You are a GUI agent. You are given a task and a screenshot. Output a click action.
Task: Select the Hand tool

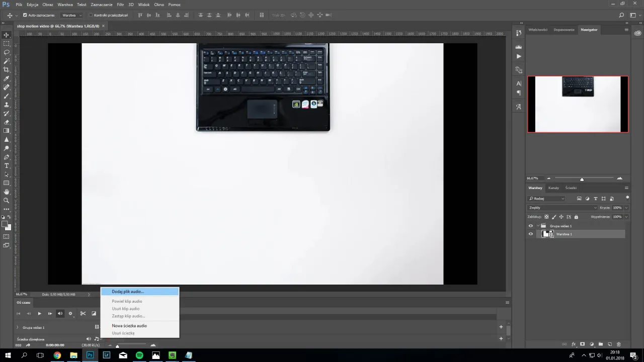point(7,192)
